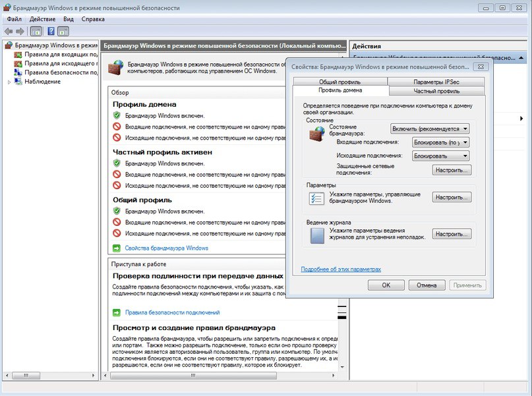Open the Вид menu
This screenshot has width=532, height=396.
(68, 19)
